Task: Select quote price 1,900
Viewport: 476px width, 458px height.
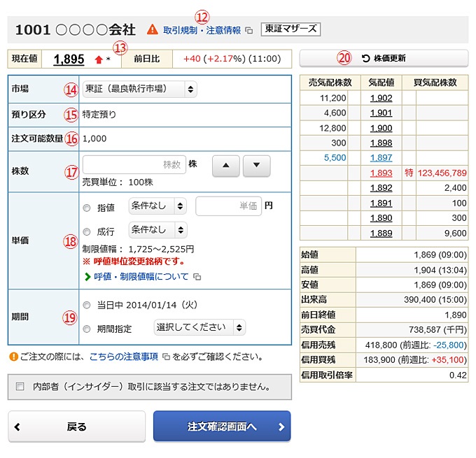Action: (381, 128)
